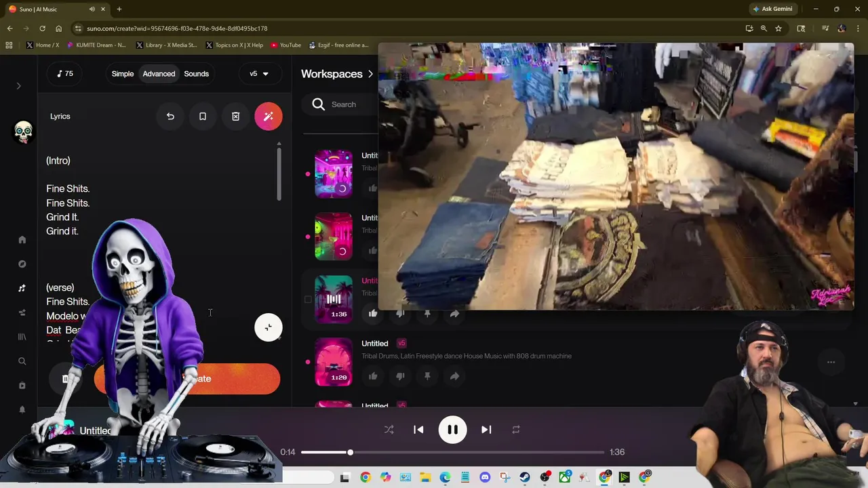Like the 1:20 Untitled song
This screenshot has width=868, height=488.
tap(373, 375)
